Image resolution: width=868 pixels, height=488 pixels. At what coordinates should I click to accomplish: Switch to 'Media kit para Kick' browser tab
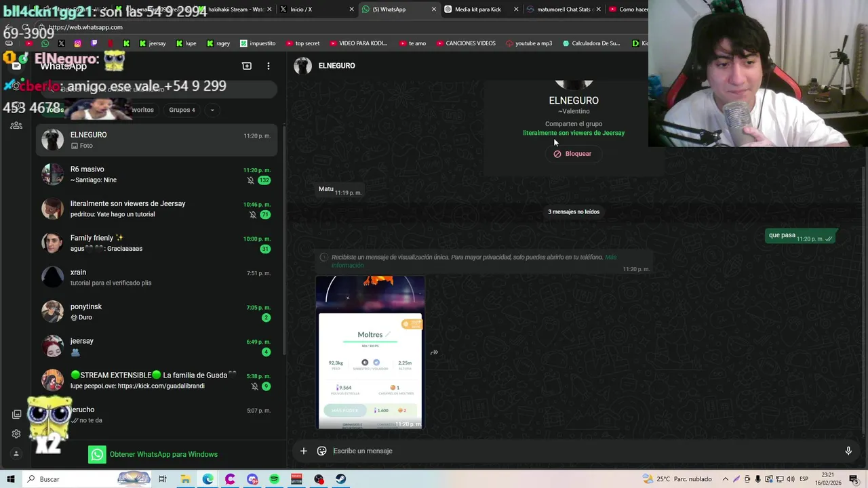481,9
